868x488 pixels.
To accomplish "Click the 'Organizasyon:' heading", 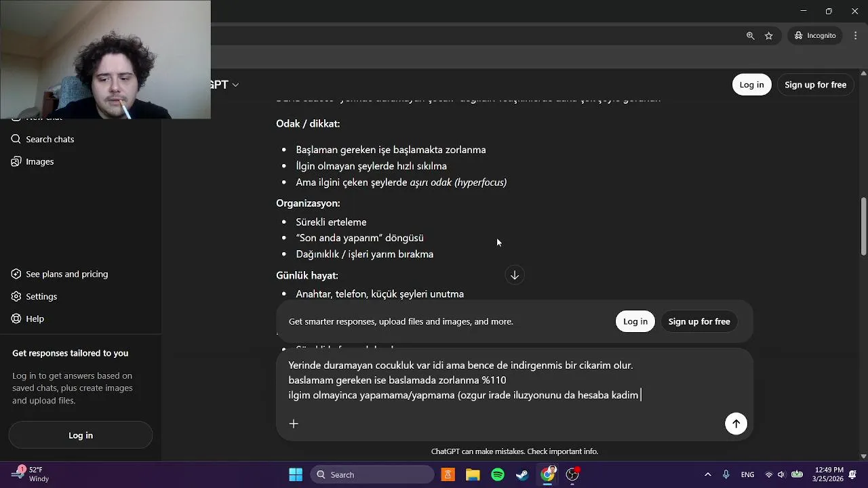I will [308, 203].
